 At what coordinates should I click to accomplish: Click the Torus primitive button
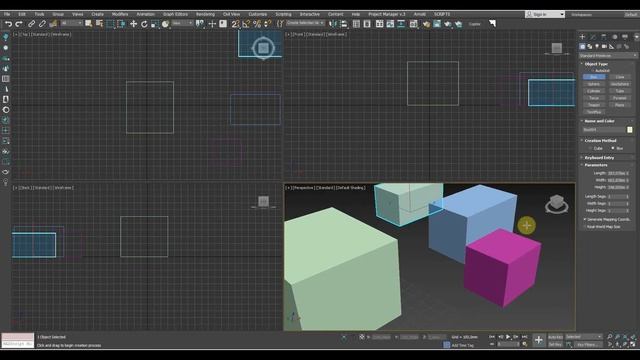pyautogui.click(x=594, y=98)
